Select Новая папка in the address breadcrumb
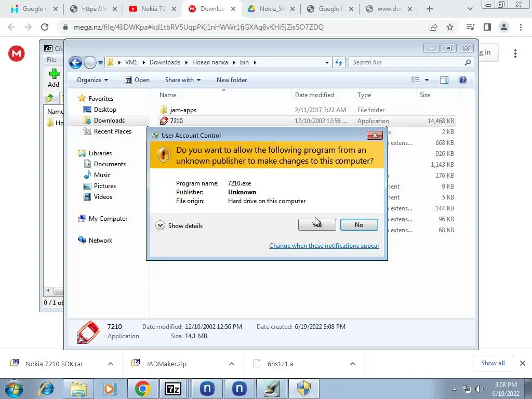Image resolution: width=532 pixels, height=399 pixels. pyautogui.click(x=210, y=62)
